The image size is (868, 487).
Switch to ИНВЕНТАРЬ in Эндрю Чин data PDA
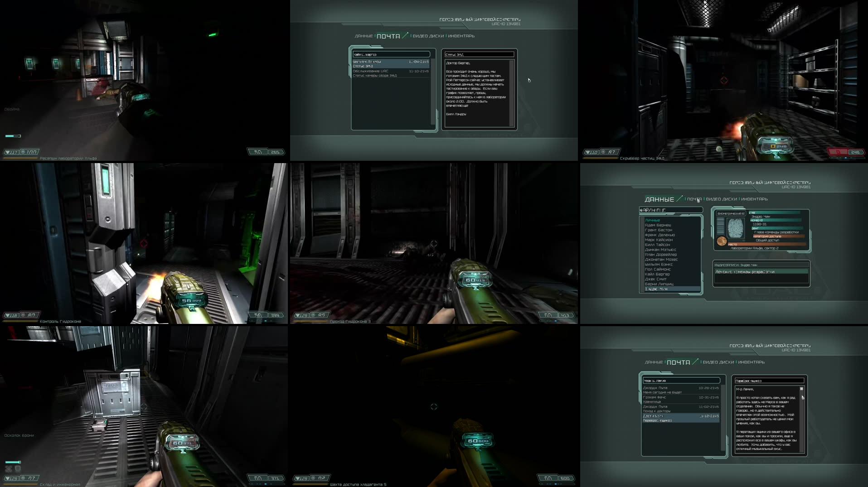754,199
